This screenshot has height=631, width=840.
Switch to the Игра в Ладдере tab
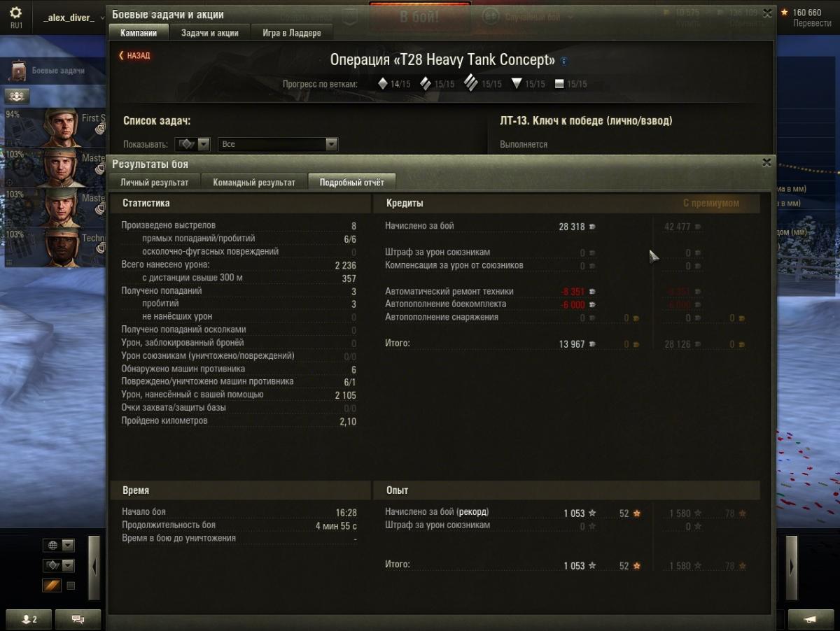click(x=292, y=33)
